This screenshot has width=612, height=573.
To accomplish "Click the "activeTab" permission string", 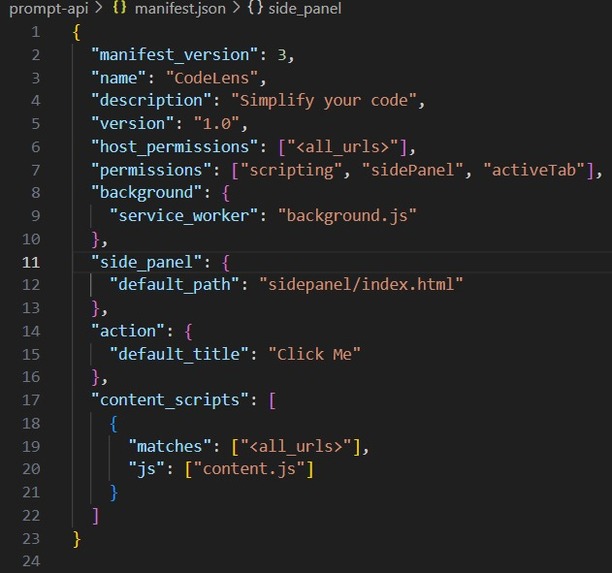I will [x=534, y=170].
